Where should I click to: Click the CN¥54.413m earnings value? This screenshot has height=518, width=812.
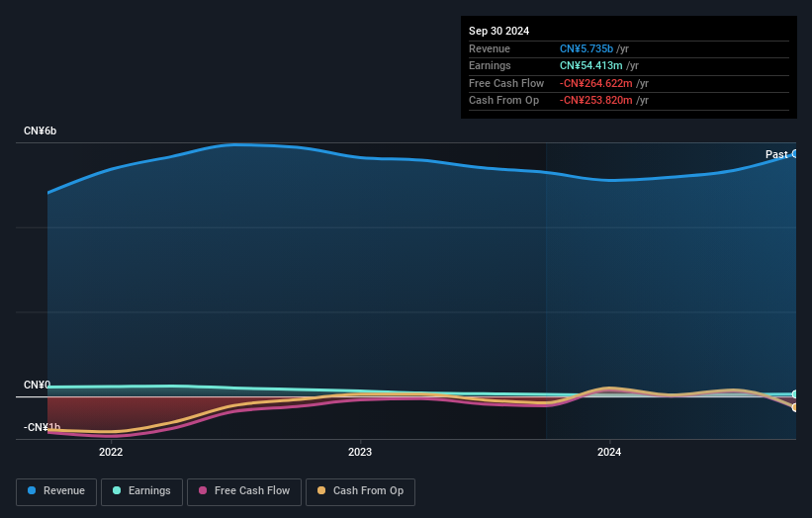point(590,65)
